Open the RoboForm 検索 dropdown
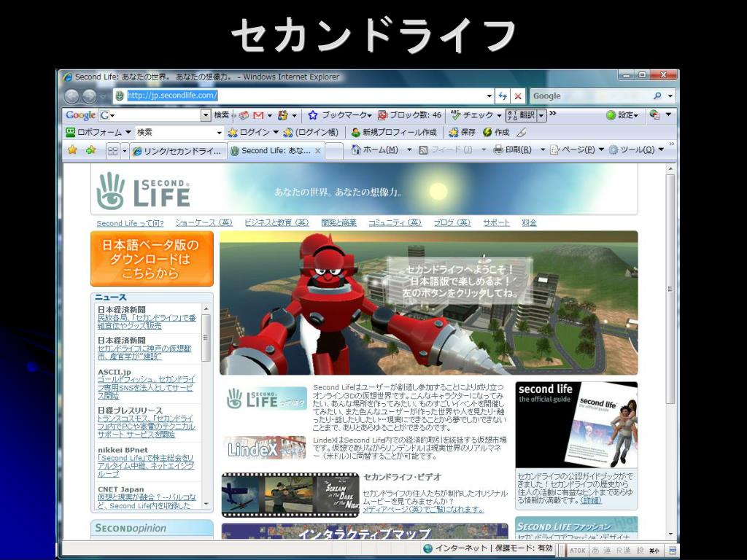The height and width of the screenshot is (560, 747). pyautogui.click(x=219, y=133)
